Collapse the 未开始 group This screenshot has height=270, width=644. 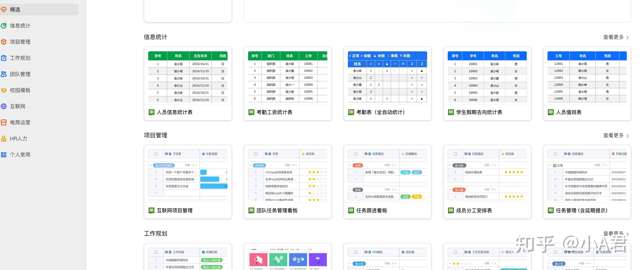tap(250, 165)
